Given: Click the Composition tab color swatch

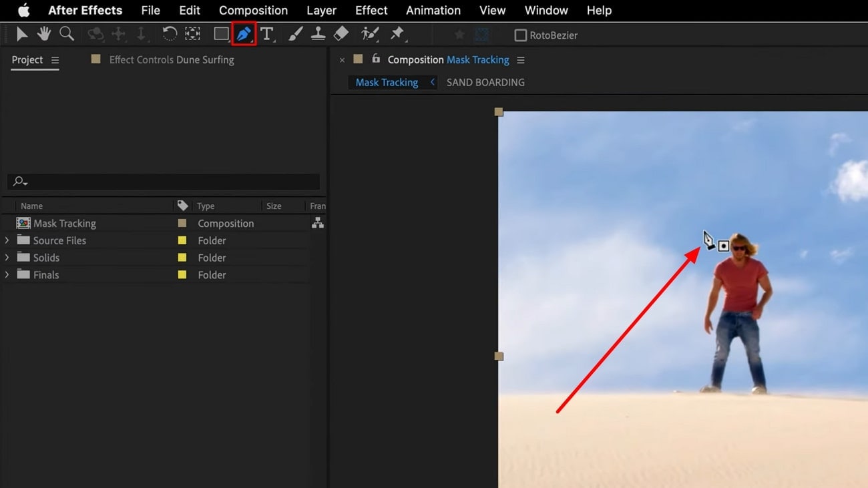Looking at the screenshot, I should 358,59.
